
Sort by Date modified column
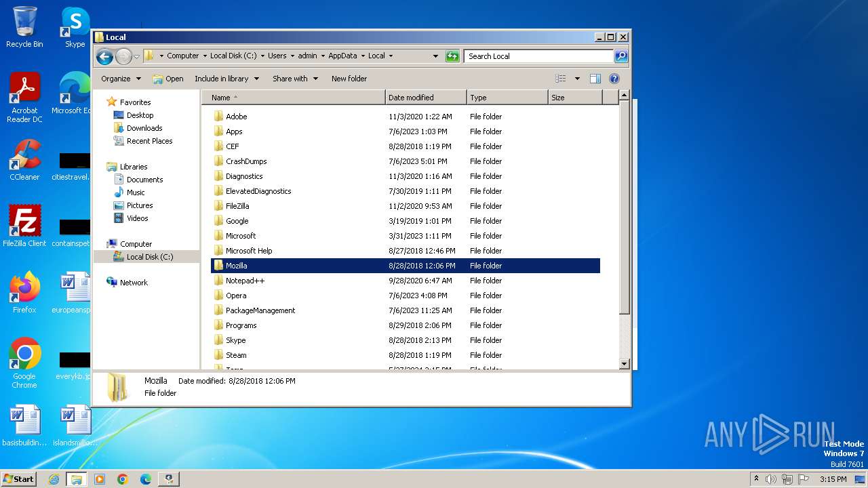pyautogui.click(x=426, y=98)
